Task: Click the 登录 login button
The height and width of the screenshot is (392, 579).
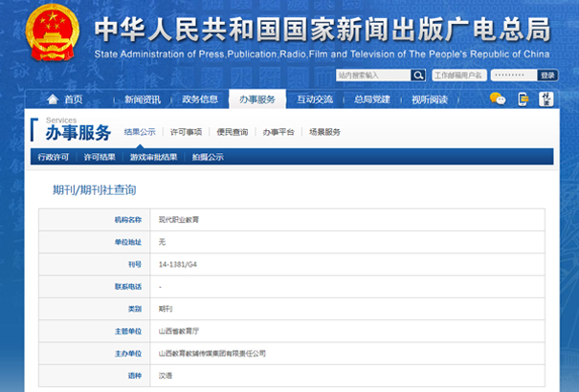Action: pyautogui.click(x=547, y=76)
